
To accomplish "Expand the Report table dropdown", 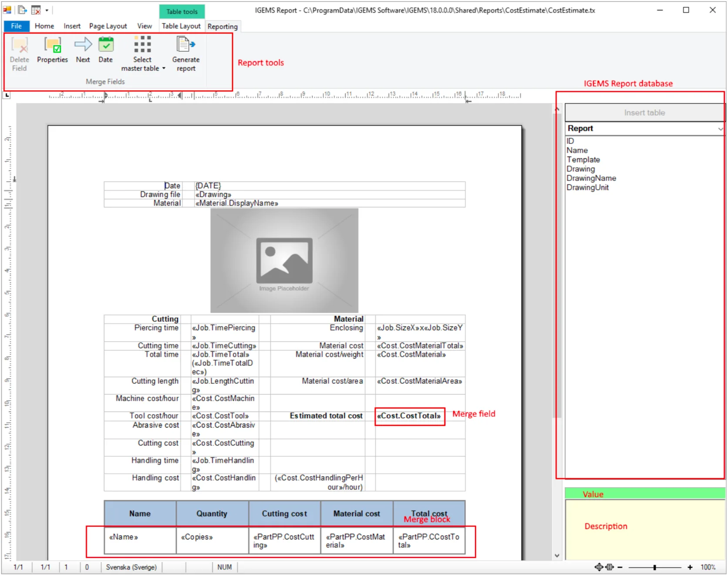I will tap(720, 129).
